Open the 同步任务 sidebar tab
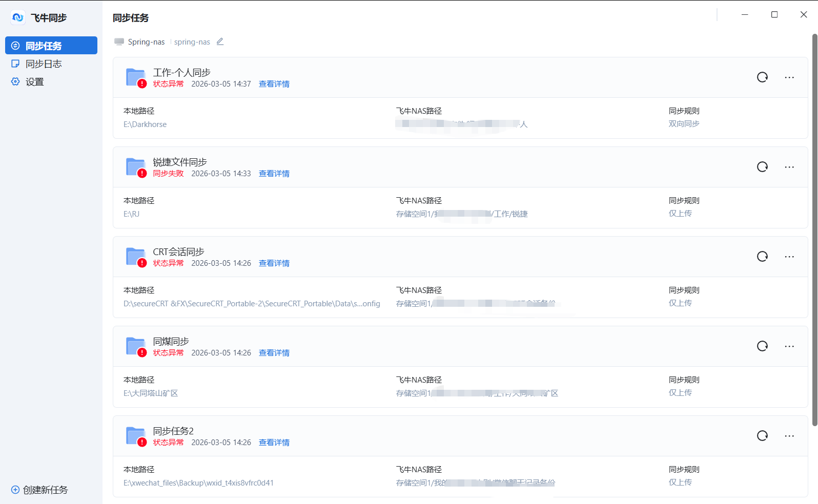This screenshot has width=818, height=504. click(x=51, y=46)
